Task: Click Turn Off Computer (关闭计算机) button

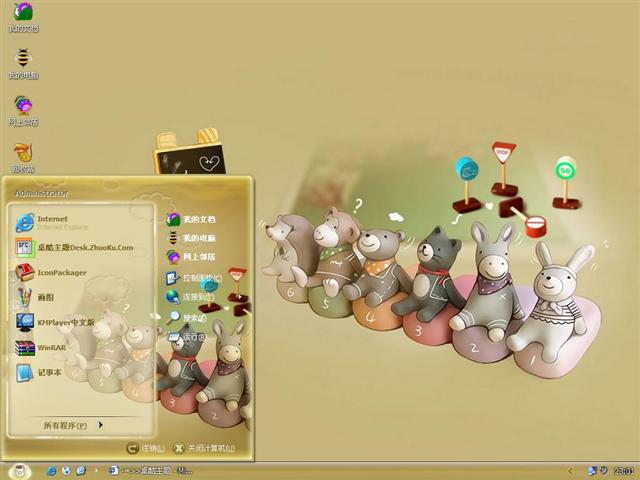Action: (x=204, y=448)
